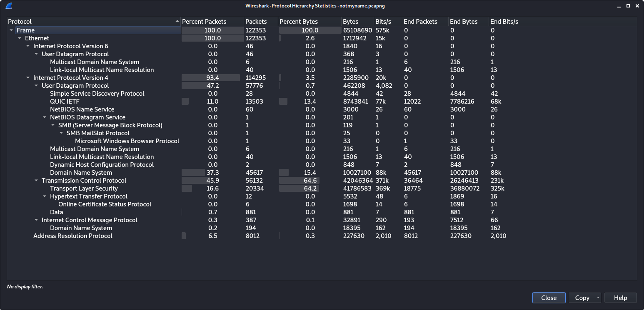Click the 64.2 percent bytes bar for TLS
Image resolution: width=644 pixels, height=310 pixels.
[299, 188]
